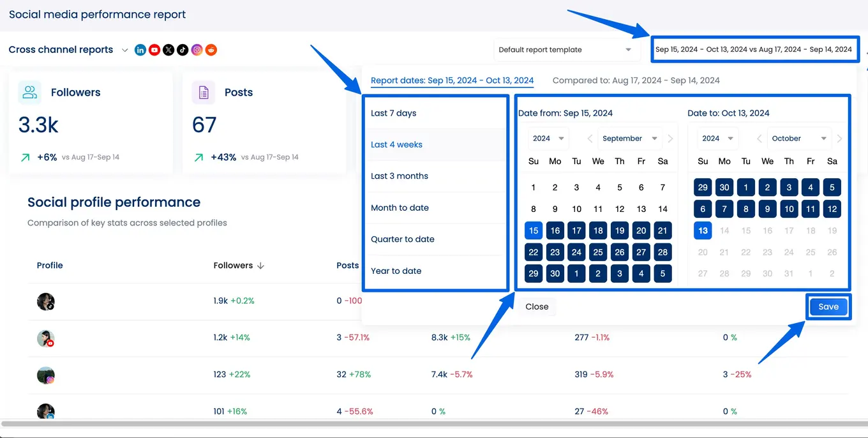Screen dimensions: 868x438
Task: Select the Quarter to date option
Action: (x=402, y=239)
